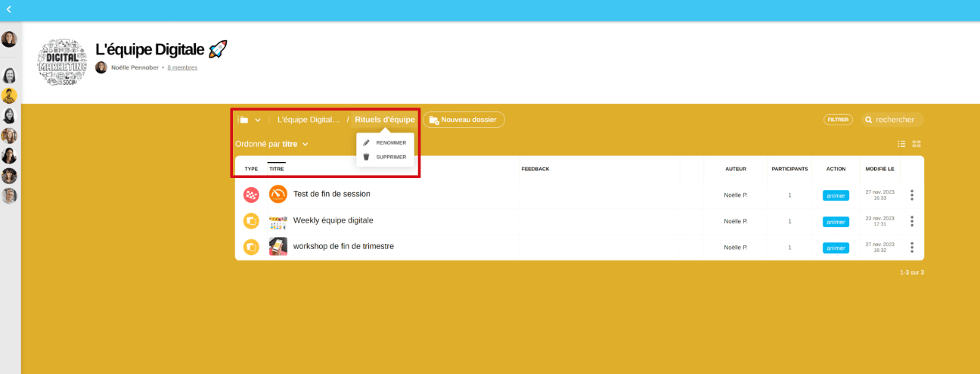
Task: Select Renommer from the folder menu
Action: (390, 142)
